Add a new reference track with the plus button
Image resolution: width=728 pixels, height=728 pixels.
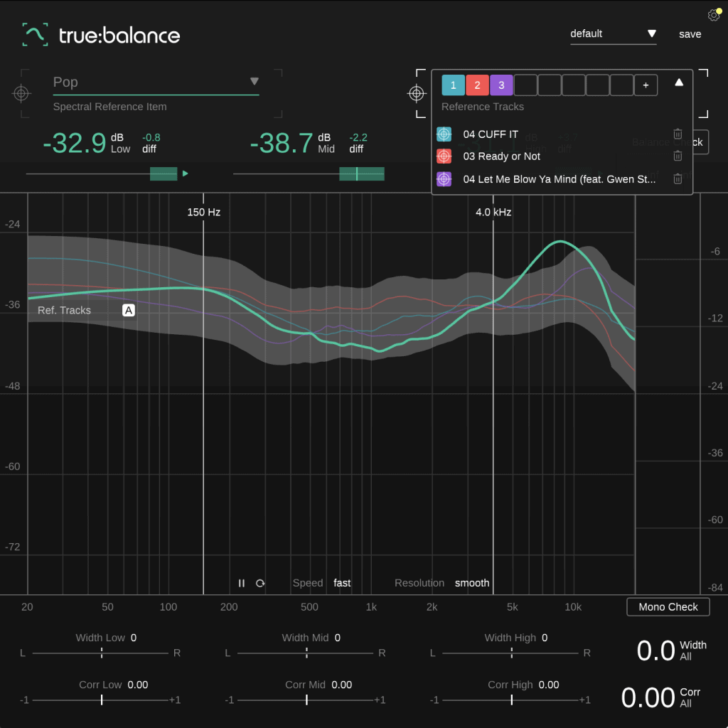pos(646,85)
